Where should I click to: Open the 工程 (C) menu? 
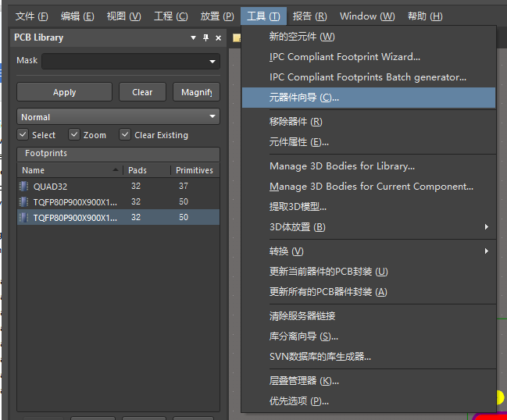(x=171, y=16)
